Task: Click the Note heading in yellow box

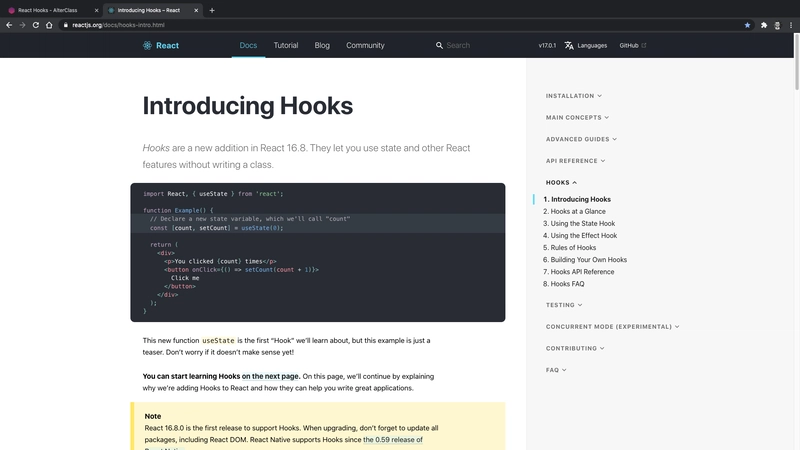Action: coord(153,416)
